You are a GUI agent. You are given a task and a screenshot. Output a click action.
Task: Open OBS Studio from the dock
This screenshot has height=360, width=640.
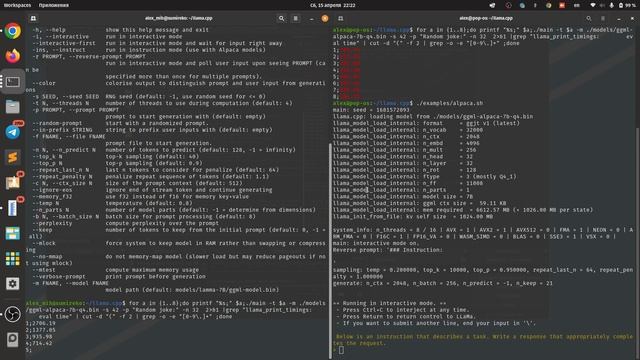(13, 314)
